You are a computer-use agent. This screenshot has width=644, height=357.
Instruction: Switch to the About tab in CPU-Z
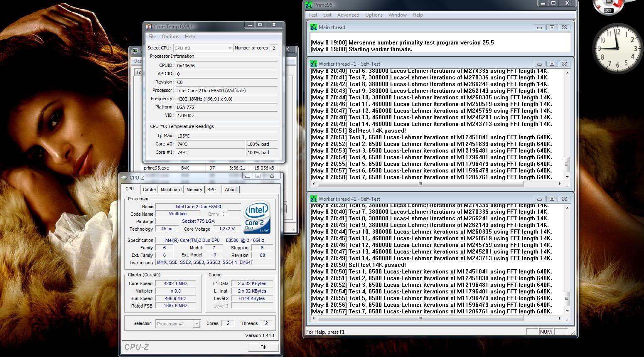[x=231, y=190]
